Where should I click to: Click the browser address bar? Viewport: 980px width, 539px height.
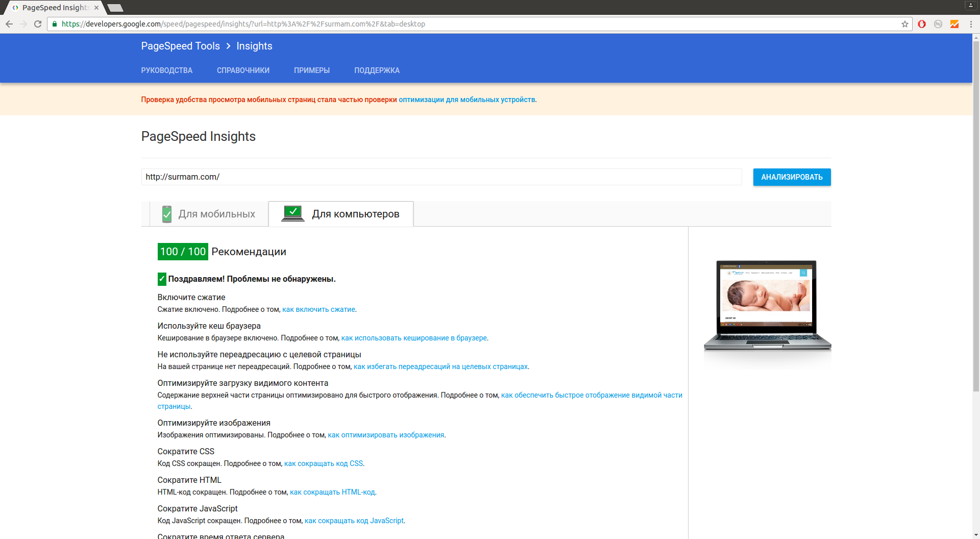pyautogui.click(x=480, y=24)
